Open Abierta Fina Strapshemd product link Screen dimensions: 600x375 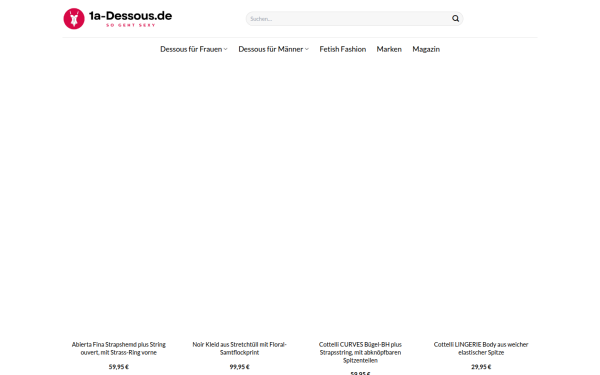(119, 348)
